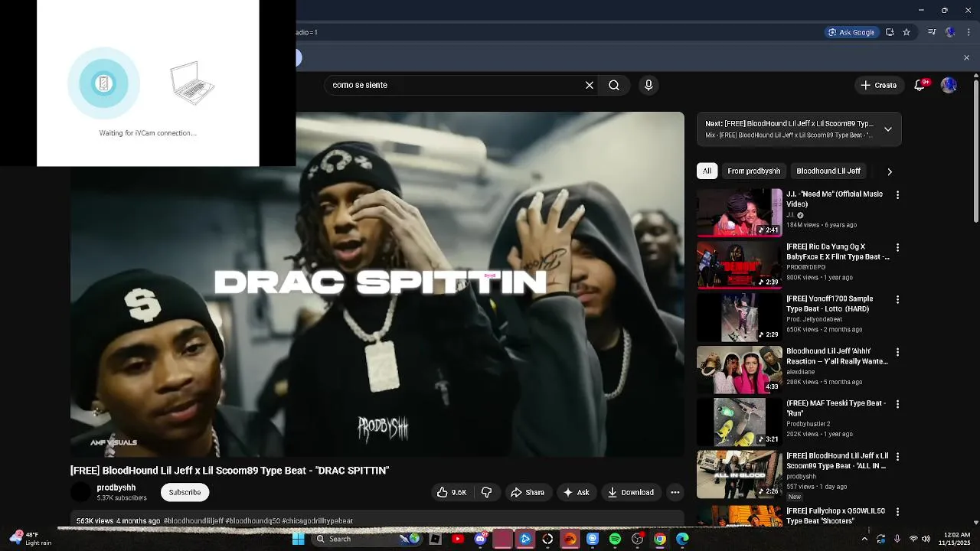Open J.I. "Need Me" video thumbnail

coord(740,213)
